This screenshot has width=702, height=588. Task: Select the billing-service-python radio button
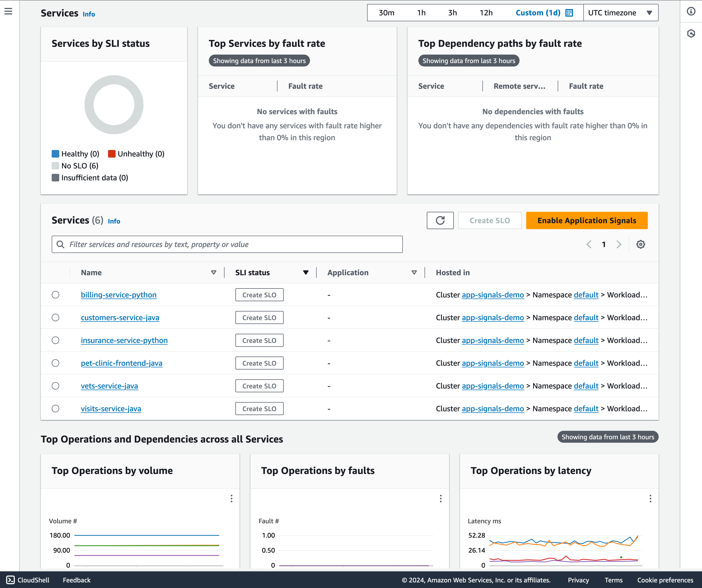[55, 295]
